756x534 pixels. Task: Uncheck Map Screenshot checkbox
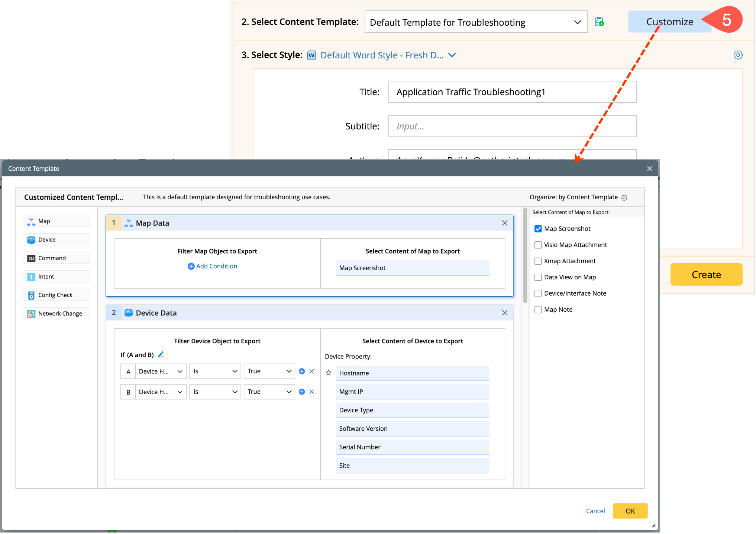[x=538, y=229]
